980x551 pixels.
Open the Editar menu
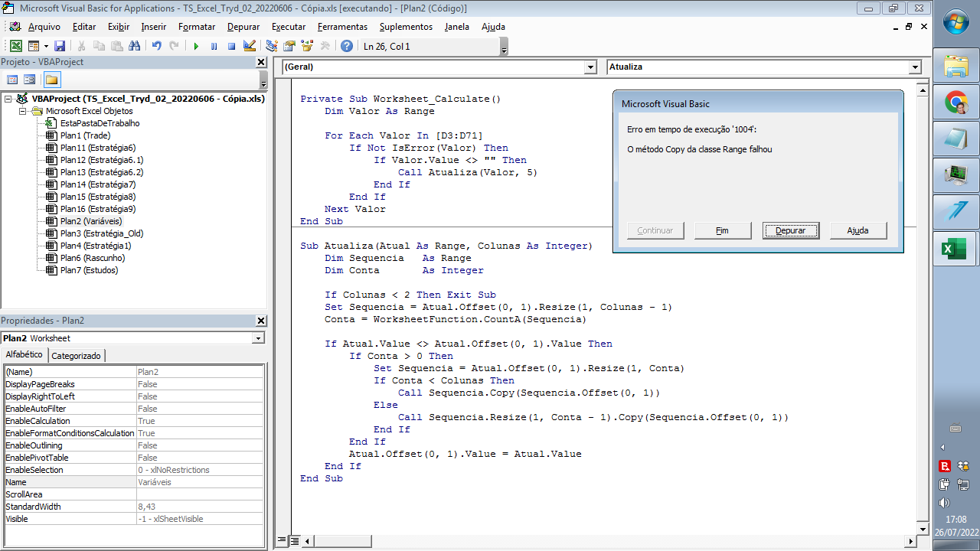point(84,27)
